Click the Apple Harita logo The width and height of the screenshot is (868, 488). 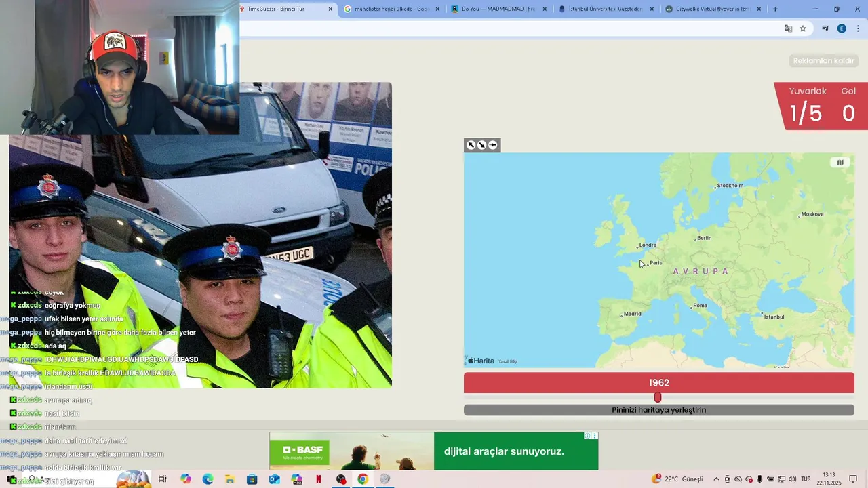[x=480, y=361]
